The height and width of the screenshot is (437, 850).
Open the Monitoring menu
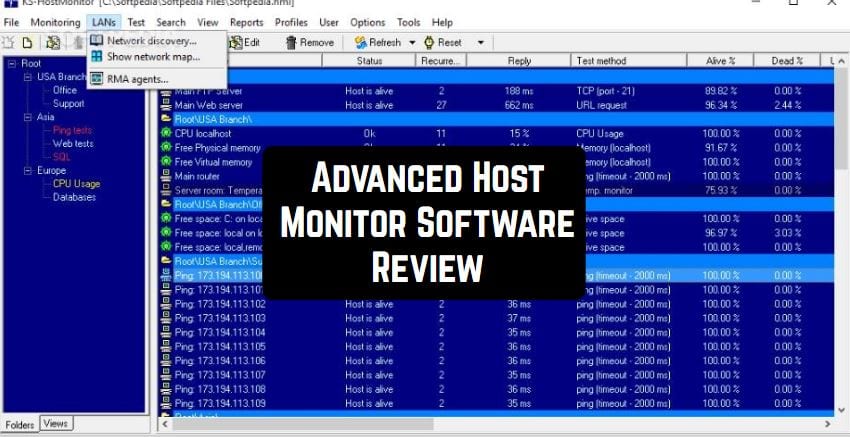click(x=55, y=23)
